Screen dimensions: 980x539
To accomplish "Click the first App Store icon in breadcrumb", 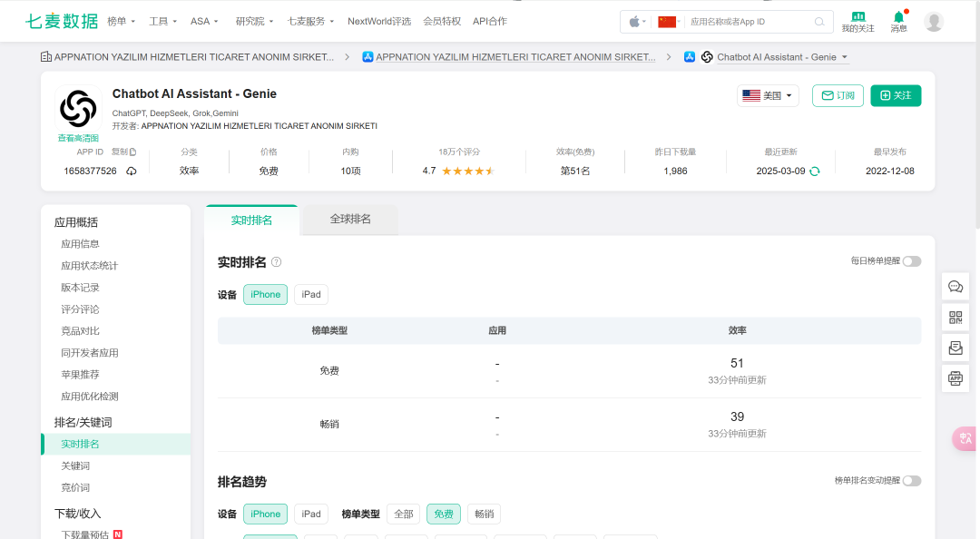I will coord(367,57).
